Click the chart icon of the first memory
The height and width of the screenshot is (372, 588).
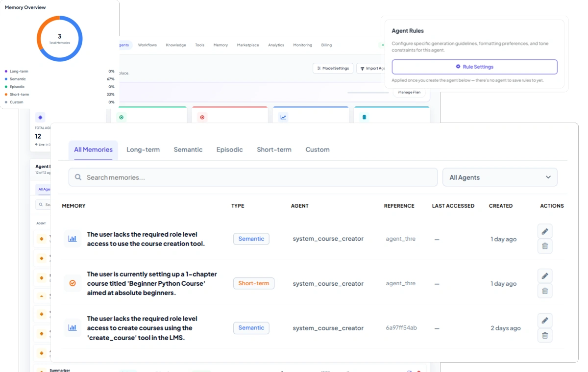tap(73, 239)
